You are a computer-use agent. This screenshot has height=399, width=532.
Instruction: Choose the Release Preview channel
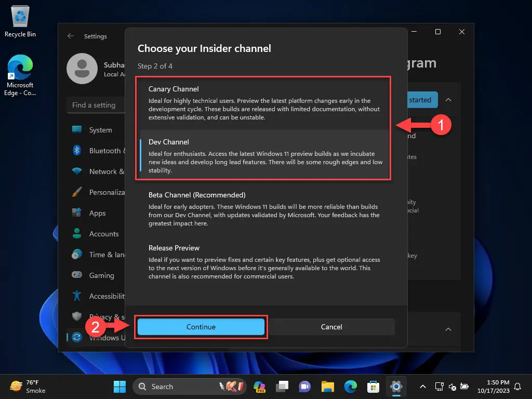coord(263,262)
